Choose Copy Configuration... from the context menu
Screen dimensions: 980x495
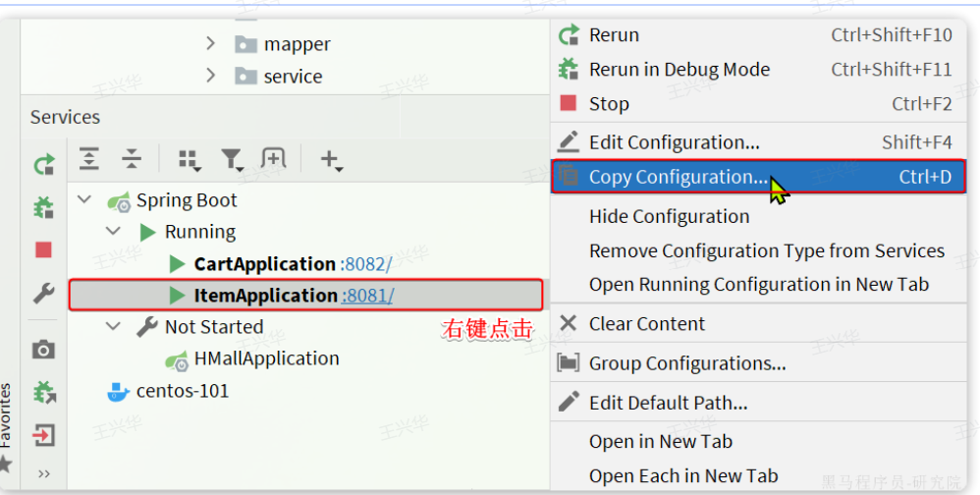click(678, 178)
